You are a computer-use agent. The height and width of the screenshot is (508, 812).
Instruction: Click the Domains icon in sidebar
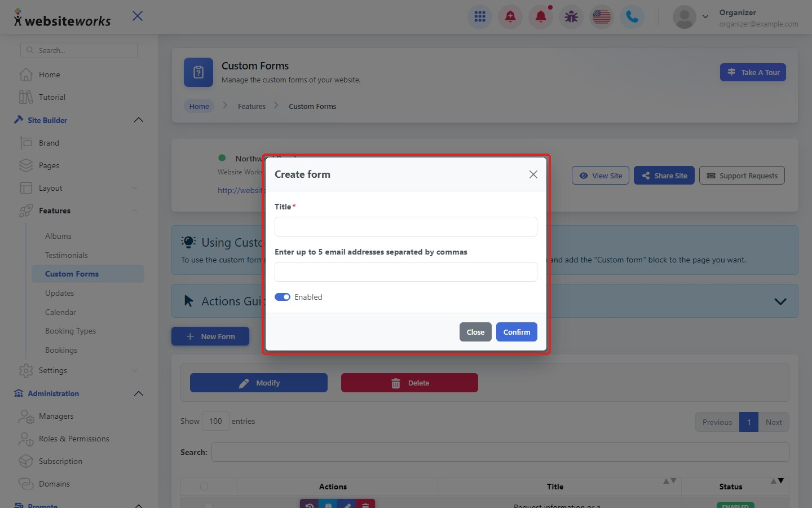(x=26, y=484)
